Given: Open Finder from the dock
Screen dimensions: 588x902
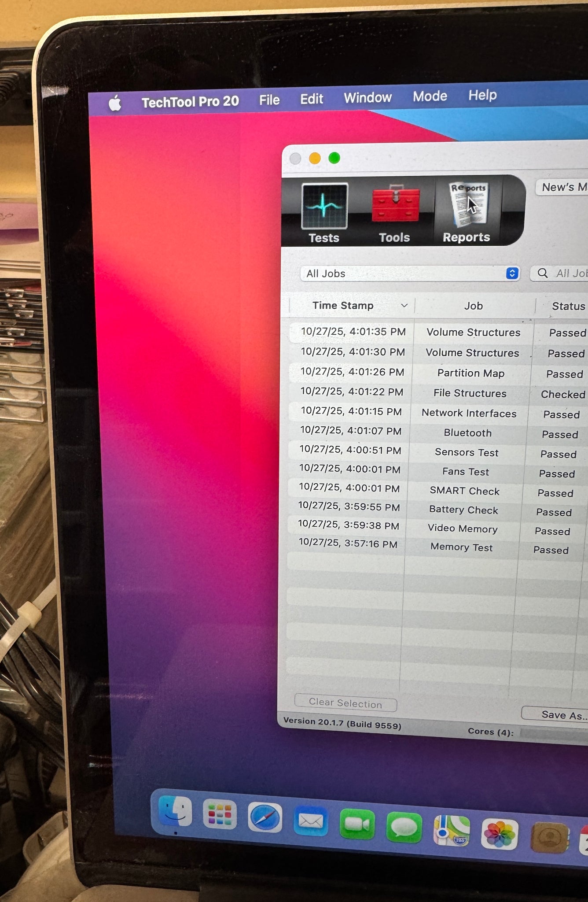Looking at the screenshot, I should tap(175, 812).
